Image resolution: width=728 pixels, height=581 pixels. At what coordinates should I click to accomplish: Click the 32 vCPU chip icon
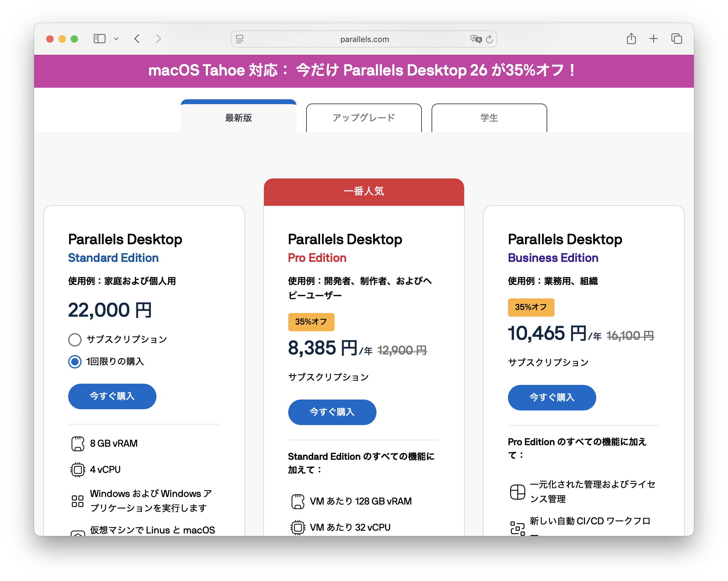pyautogui.click(x=297, y=527)
